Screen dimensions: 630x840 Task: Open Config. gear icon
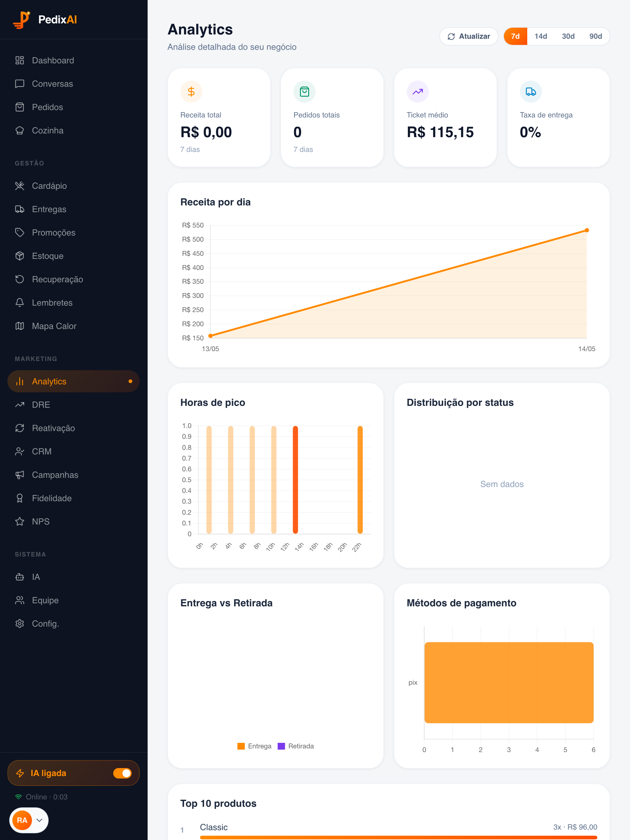pyautogui.click(x=20, y=624)
